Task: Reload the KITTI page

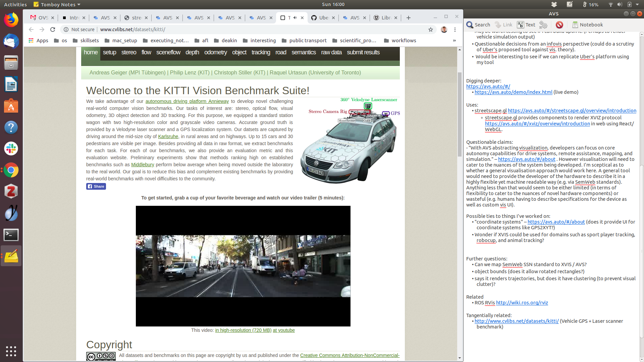Action: tap(53, 29)
